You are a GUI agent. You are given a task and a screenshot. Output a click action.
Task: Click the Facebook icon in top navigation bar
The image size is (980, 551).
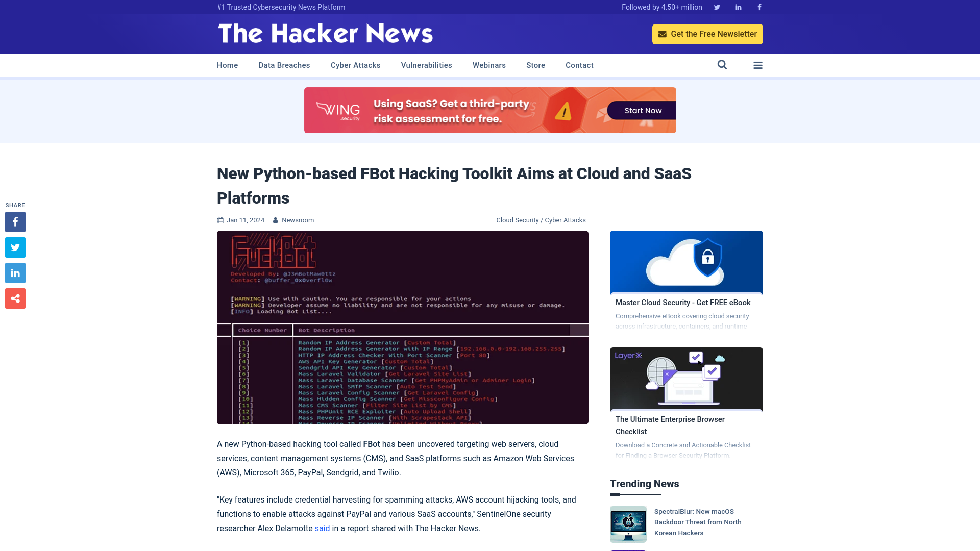(x=759, y=7)
